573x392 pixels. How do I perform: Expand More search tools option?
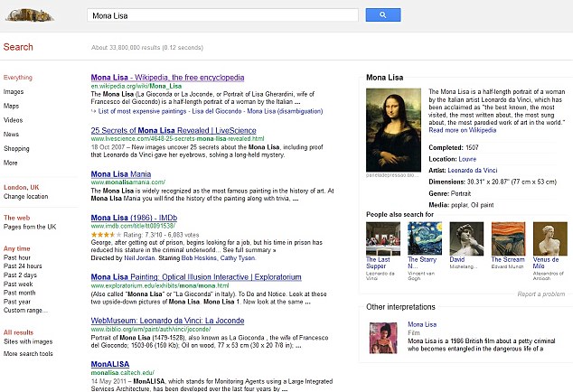click(x=28, y=354)
